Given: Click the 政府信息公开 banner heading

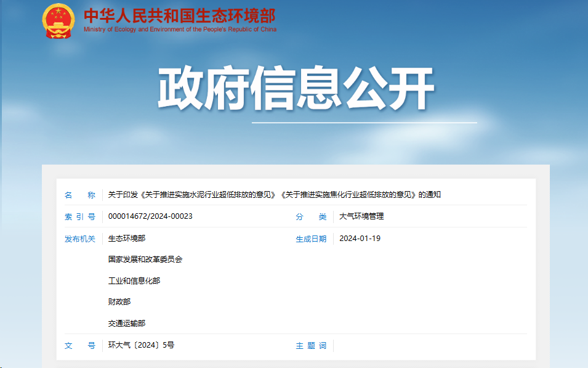Looking at the screenshot, I should click(296, 89).
